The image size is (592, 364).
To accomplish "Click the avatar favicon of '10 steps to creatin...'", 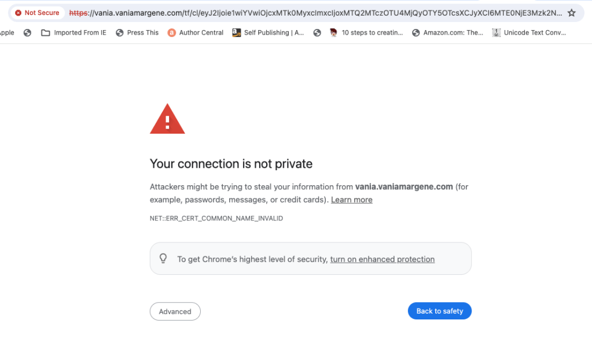I will click(x=333, y=32).
